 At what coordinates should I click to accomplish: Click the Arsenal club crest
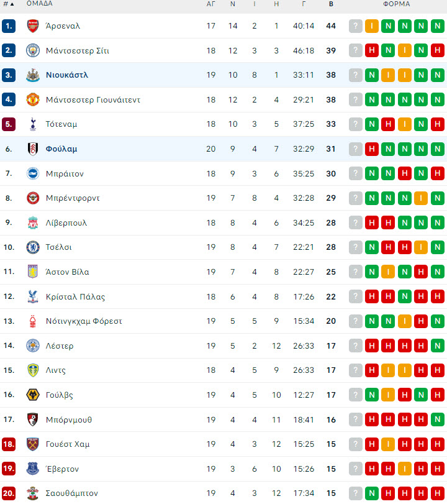(33, 26)
